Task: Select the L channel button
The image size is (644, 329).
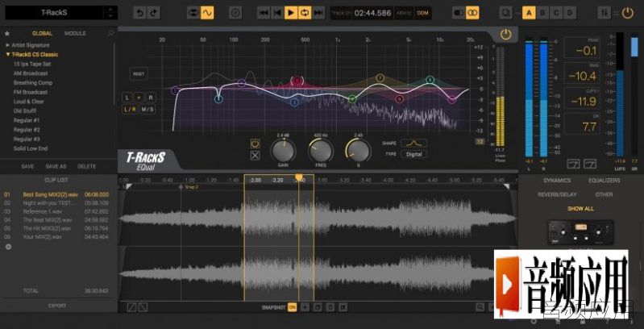Action: (127, 98)
